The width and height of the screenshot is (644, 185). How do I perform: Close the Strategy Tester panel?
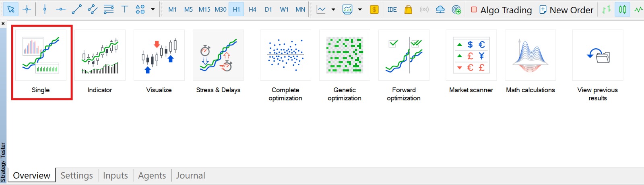click(3, 24)
